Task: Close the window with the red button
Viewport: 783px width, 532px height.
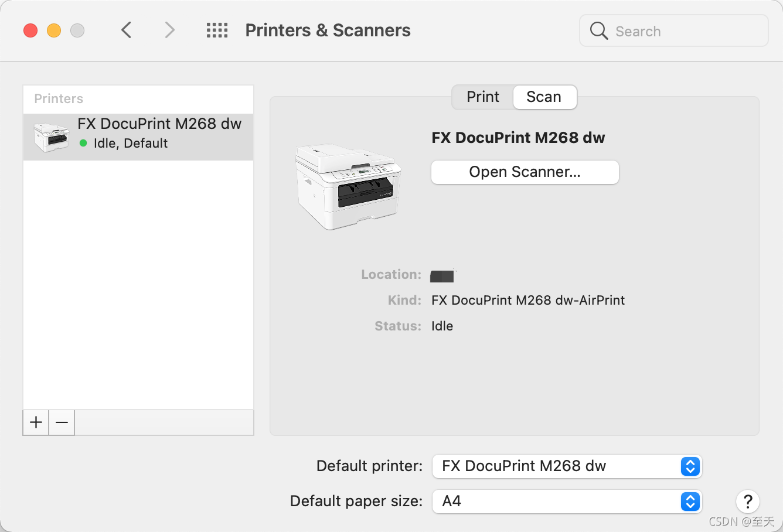Action: tap(30, 30)
